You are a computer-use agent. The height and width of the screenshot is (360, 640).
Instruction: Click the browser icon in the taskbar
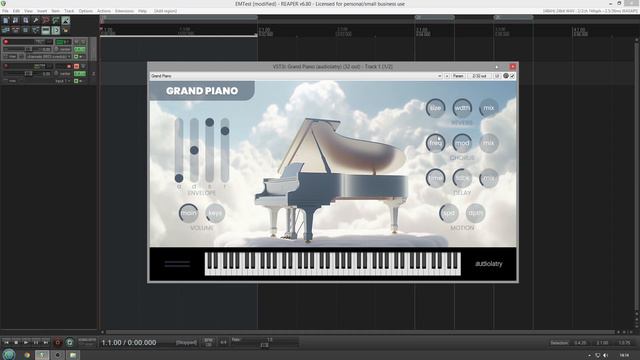pos(27,355)
